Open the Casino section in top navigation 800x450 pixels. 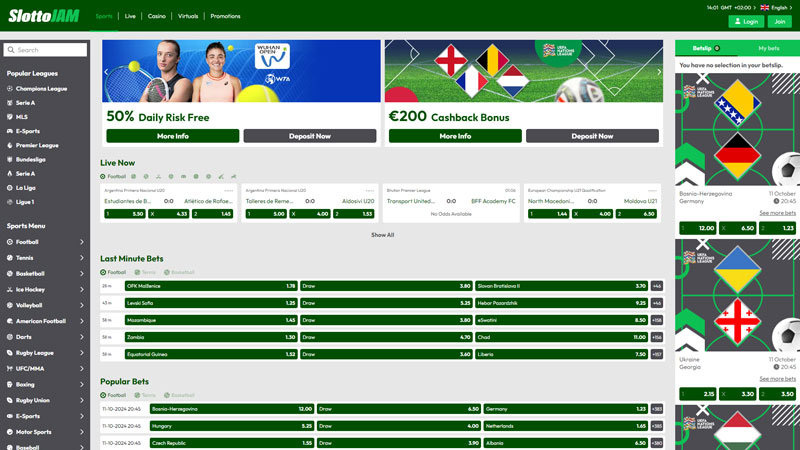click(157, 16)
